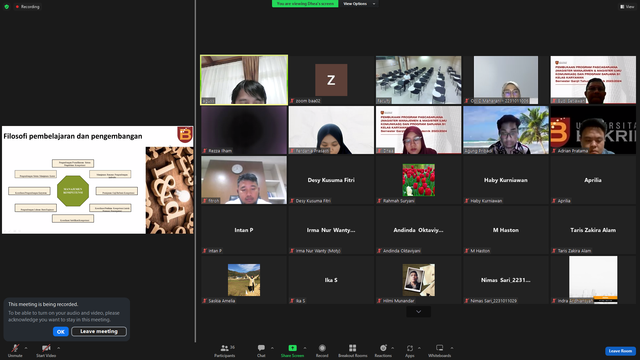Expand the Apps options caret
Image resolution: width=640 pixels, height=360 pixels.
(419, 348)
